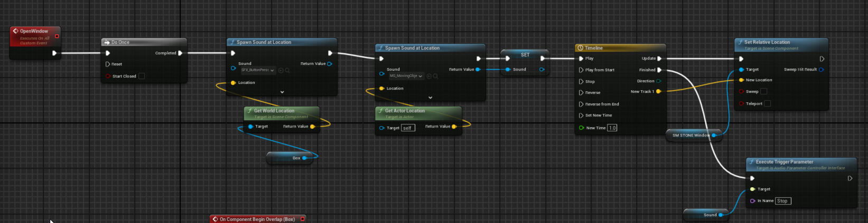Image resolution: width=868 pixels, height=223 pixels.
Task: Click the Do Once node header icon
Action: (107, 42)
